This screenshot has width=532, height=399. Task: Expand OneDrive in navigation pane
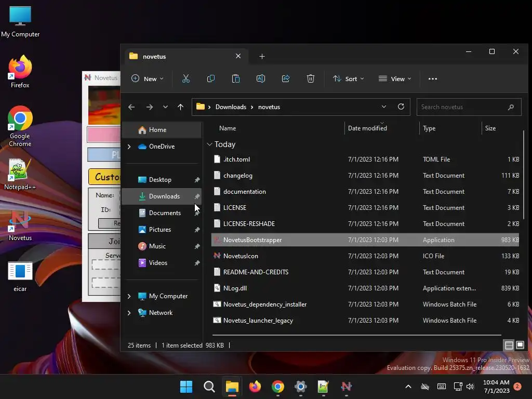(x=129, y=147)
